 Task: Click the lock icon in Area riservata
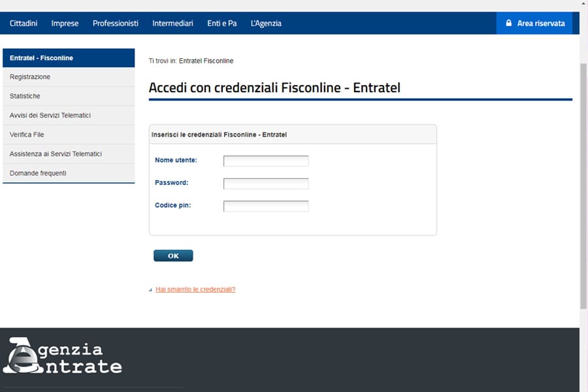point(508,23)
